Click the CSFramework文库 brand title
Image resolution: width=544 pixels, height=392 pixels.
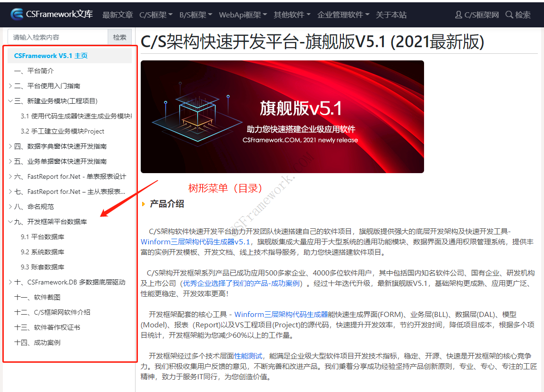point(59,14)
